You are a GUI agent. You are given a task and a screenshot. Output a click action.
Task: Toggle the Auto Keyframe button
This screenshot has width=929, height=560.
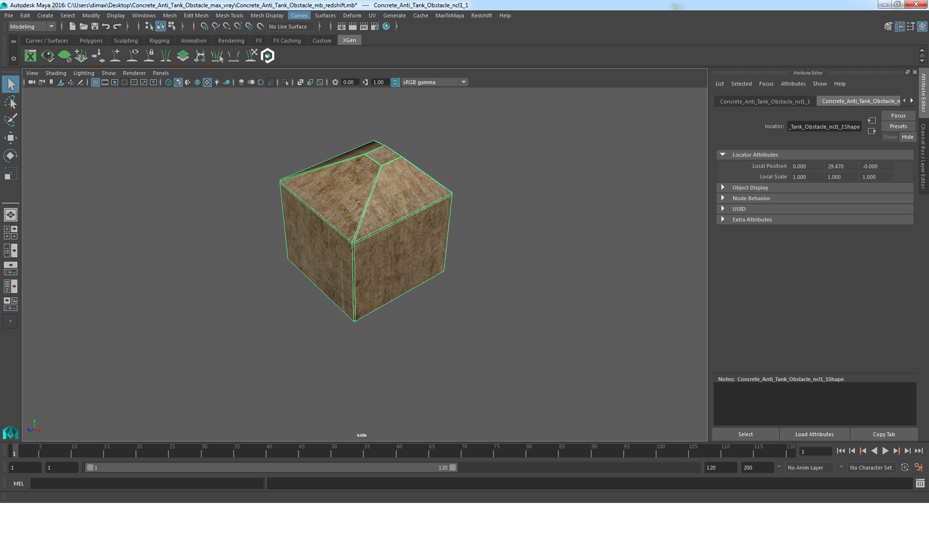click(904, 468)
